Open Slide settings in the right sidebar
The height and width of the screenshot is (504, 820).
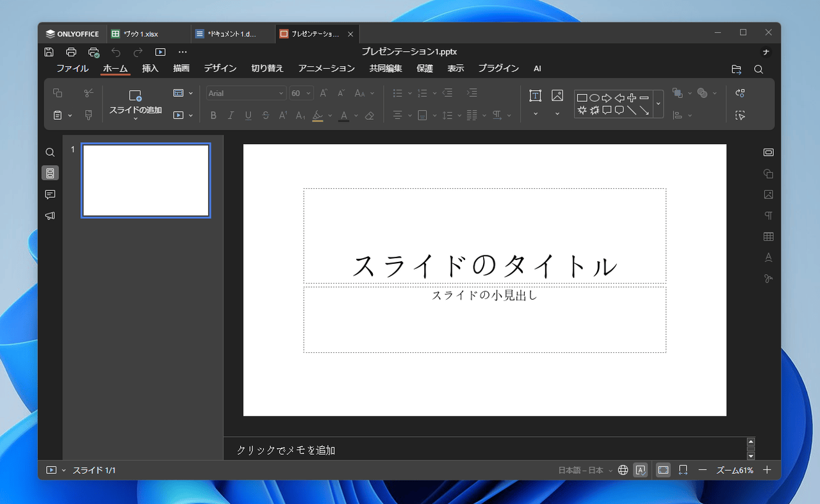(x=769, y=152)
